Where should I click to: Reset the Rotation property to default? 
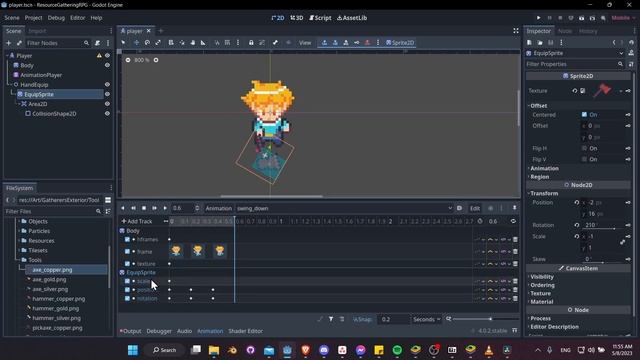coord(577,225)
